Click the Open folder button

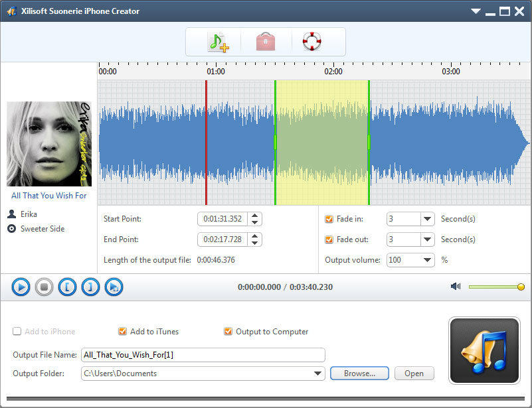point(414,374)
